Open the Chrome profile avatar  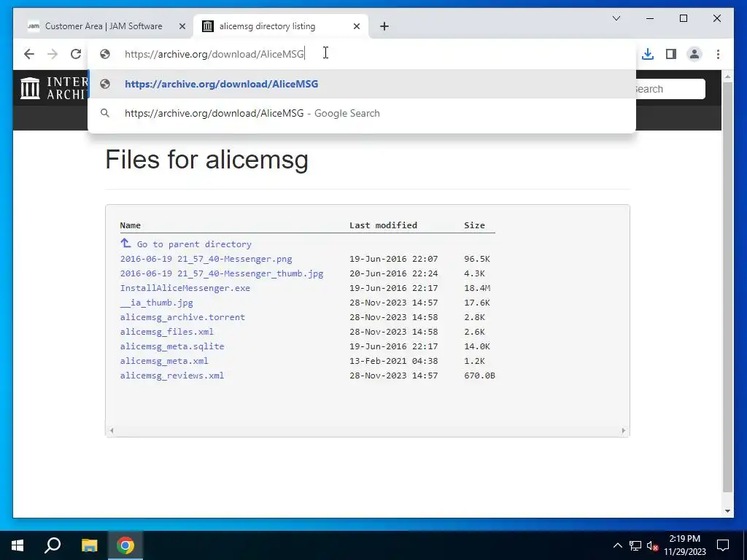click(x=694, y=54)
